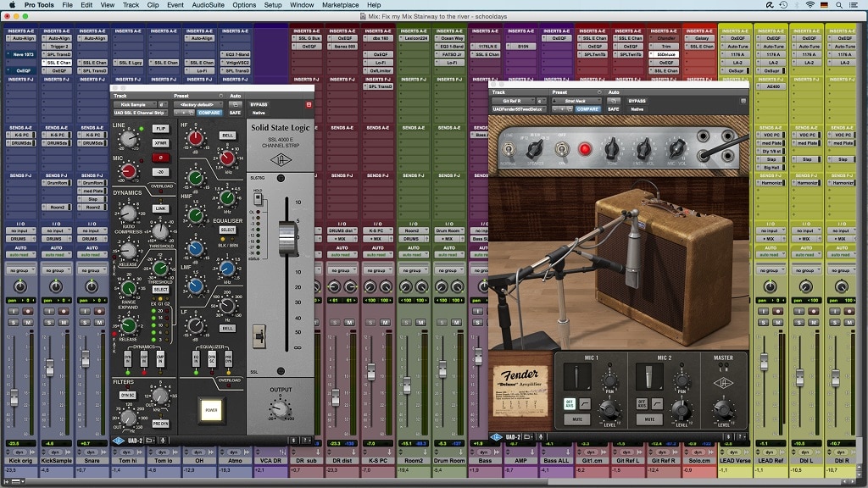The height and width of the screenshot is (488, 868).
Task: Open the group selector on Kick orig track
Action: point(20,270)
